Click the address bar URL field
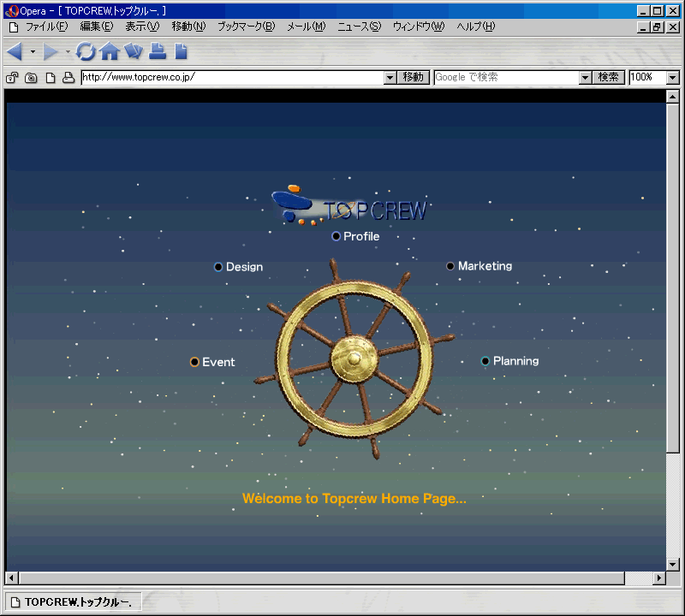This screenshot has height=616, width=685. pos(233,77)
